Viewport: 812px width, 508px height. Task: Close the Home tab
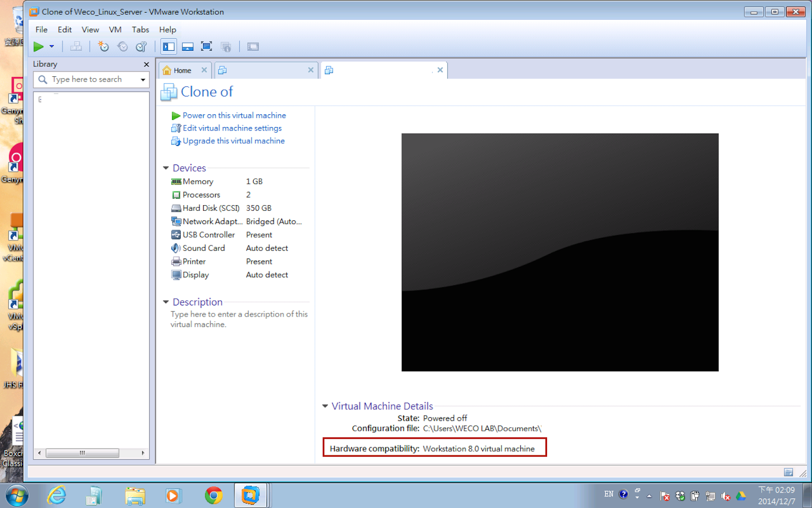point(204,70)
